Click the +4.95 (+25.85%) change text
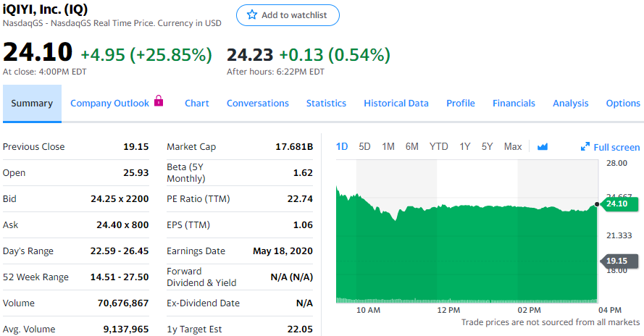 tap(146, 54)
